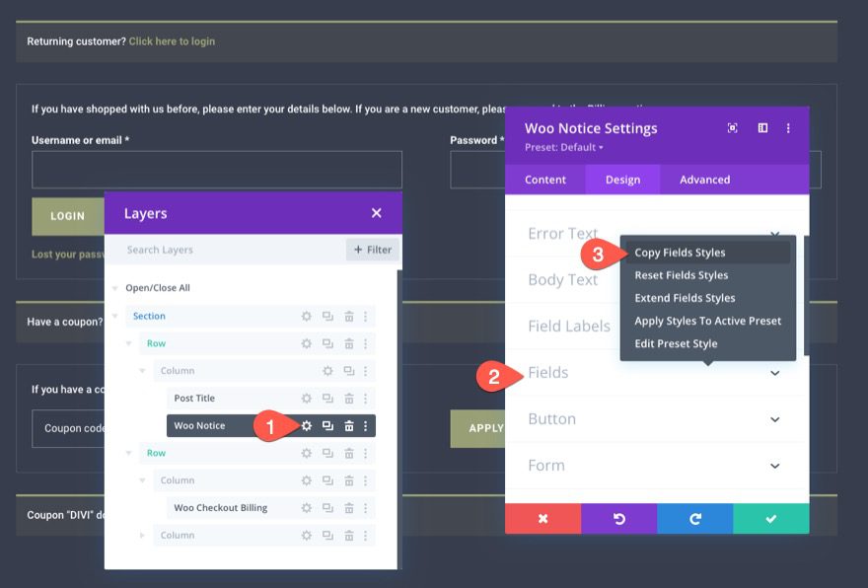Redo changes with the blue redo arrow

tap(695, 518)
